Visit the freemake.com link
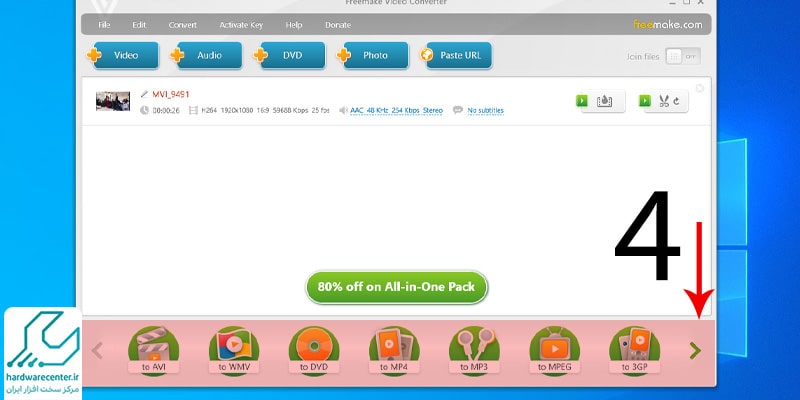The width and height of the screenshot is (800, 400). tap(668, 24)
